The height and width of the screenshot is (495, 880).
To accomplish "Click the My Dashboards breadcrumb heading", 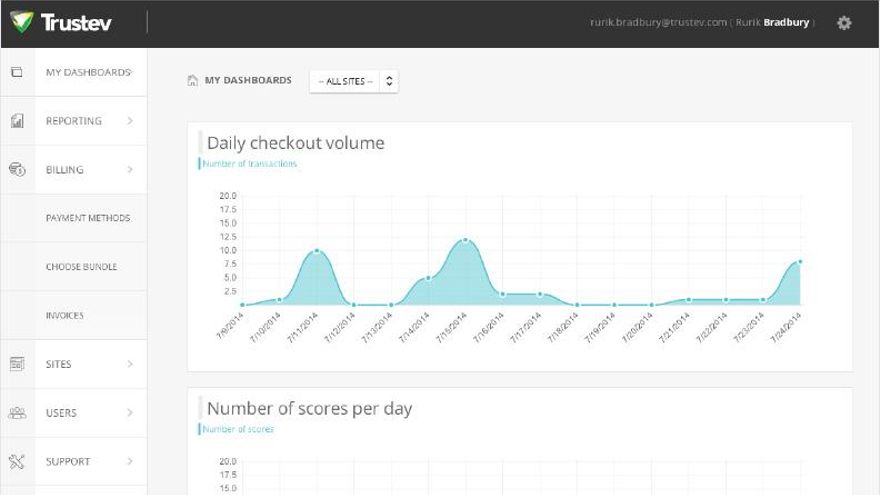I will click(248, 80).
